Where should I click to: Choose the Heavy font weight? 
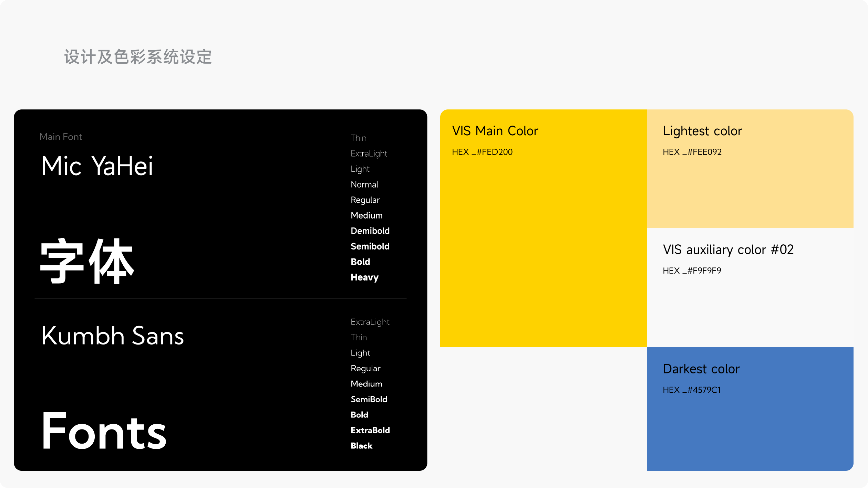point(364,277)
